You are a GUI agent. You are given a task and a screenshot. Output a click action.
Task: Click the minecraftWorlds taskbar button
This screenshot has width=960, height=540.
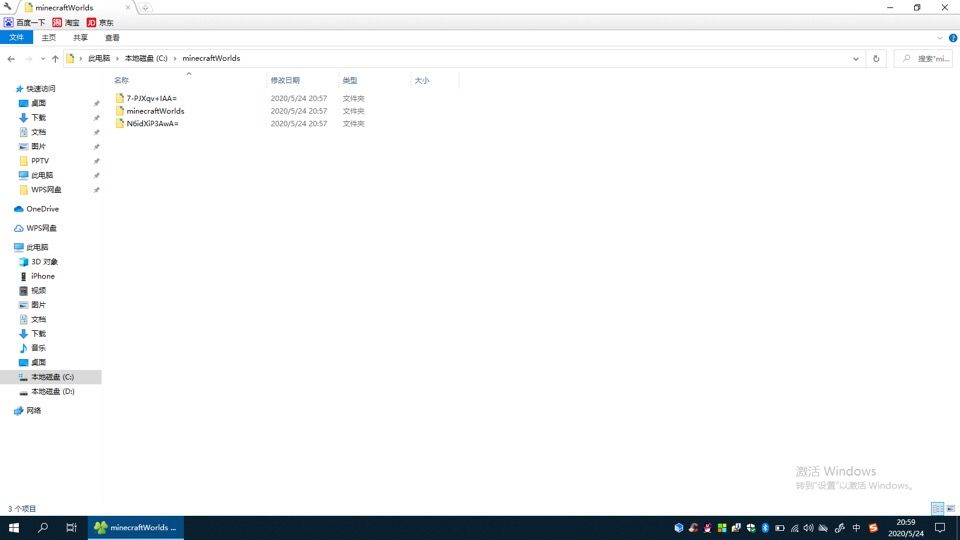pyautogui.click(x=136, y=527)
